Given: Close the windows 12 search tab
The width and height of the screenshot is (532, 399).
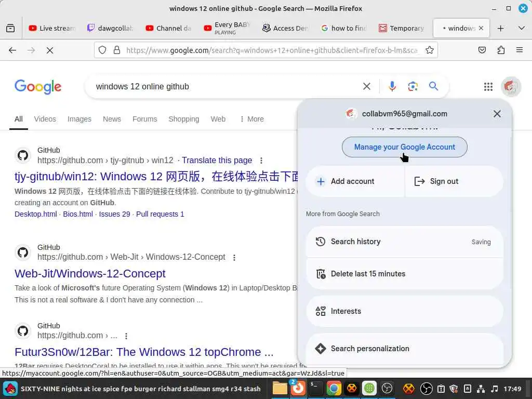Looking at the screenshot, I should (x=481, y=28).
